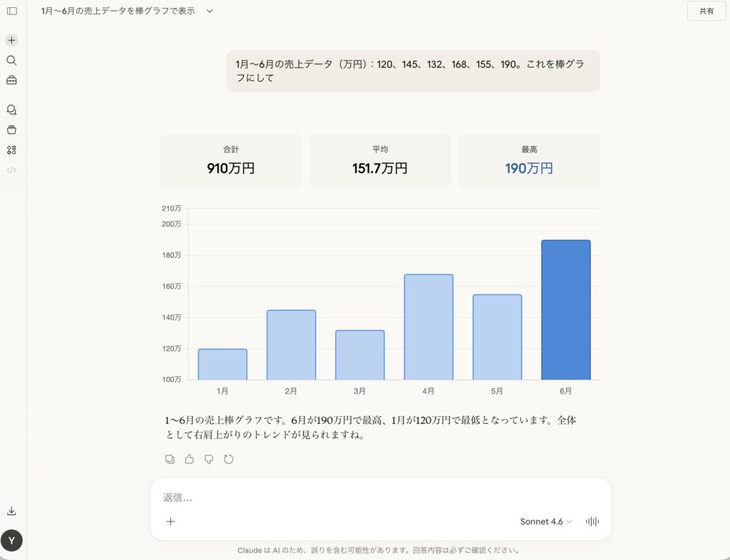Open attachment menu with plus button
Viewport: 730px width, 560px height.
170,522
